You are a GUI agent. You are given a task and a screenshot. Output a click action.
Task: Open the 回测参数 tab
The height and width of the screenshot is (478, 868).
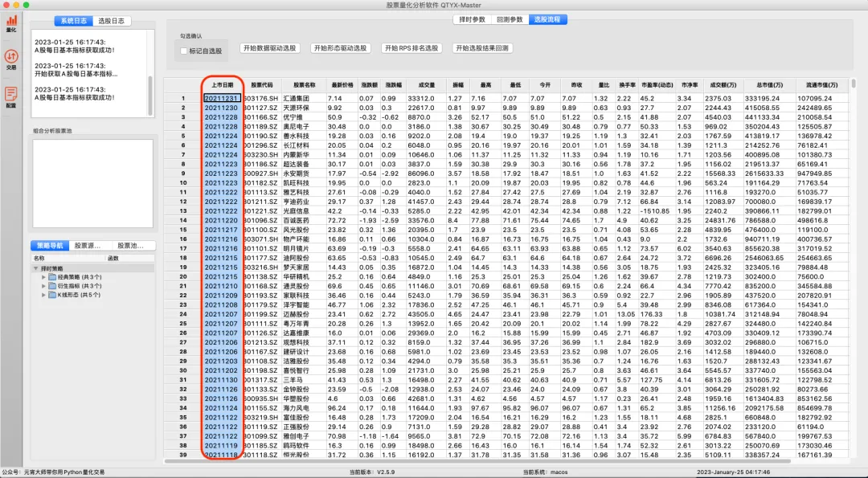[x=510, y=19]
